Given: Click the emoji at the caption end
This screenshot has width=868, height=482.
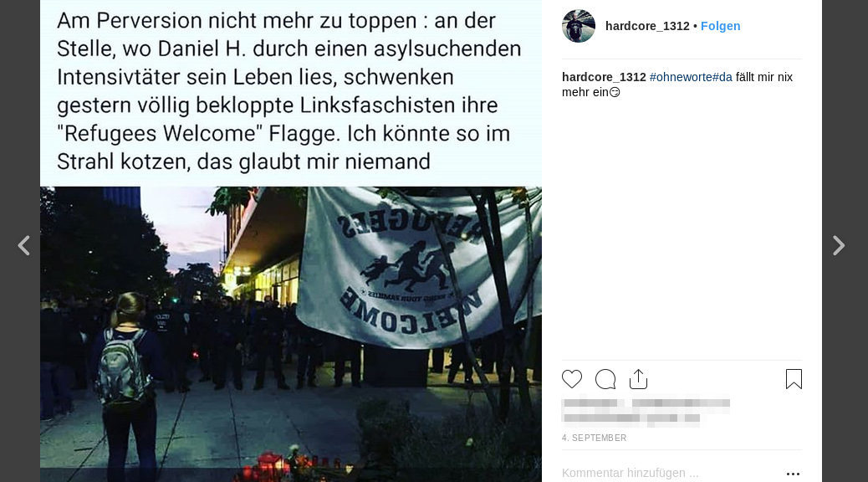Looking at the screenshot, I should point(615,93).
